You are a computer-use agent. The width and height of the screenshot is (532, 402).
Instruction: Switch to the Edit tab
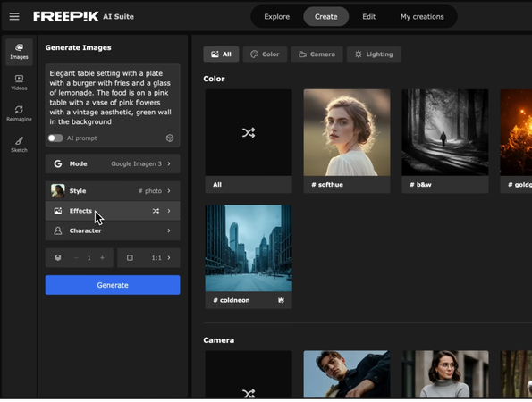[x=368, y=17]
